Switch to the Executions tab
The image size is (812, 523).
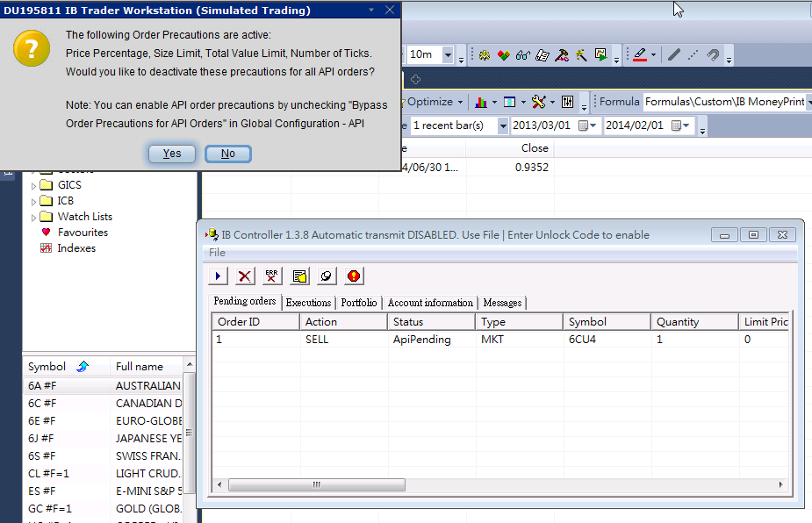[309, 303]
